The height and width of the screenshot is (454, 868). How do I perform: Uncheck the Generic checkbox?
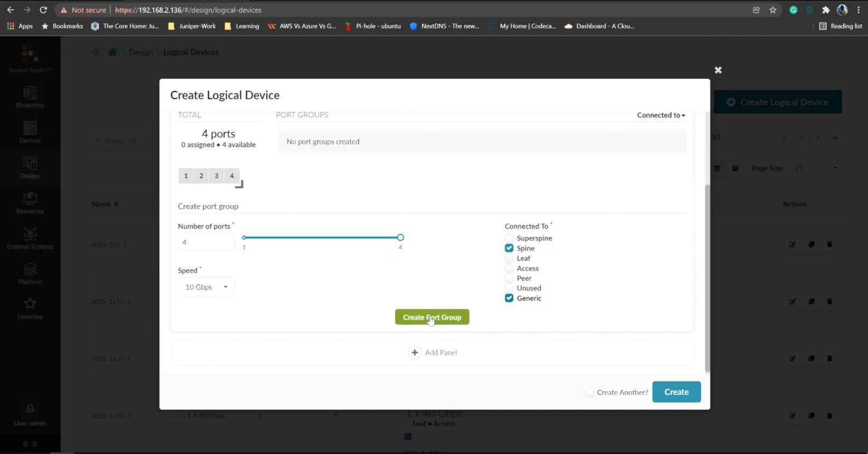point(509,298)
